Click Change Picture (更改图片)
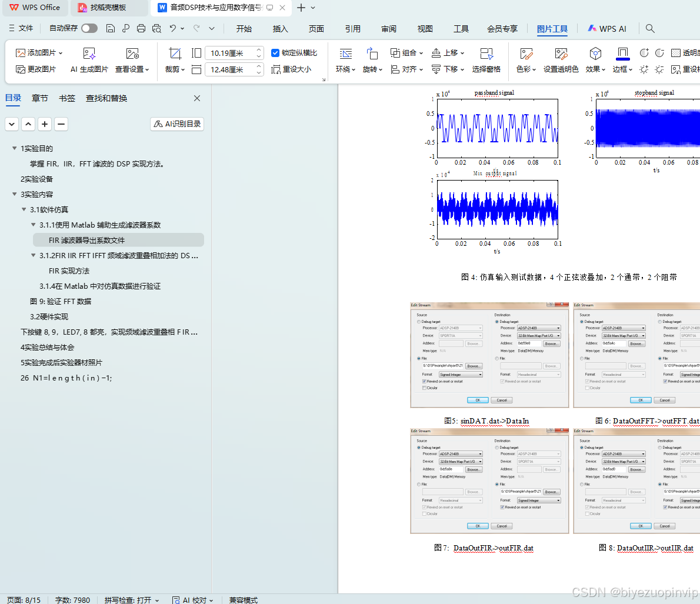 tap(36, 69)
